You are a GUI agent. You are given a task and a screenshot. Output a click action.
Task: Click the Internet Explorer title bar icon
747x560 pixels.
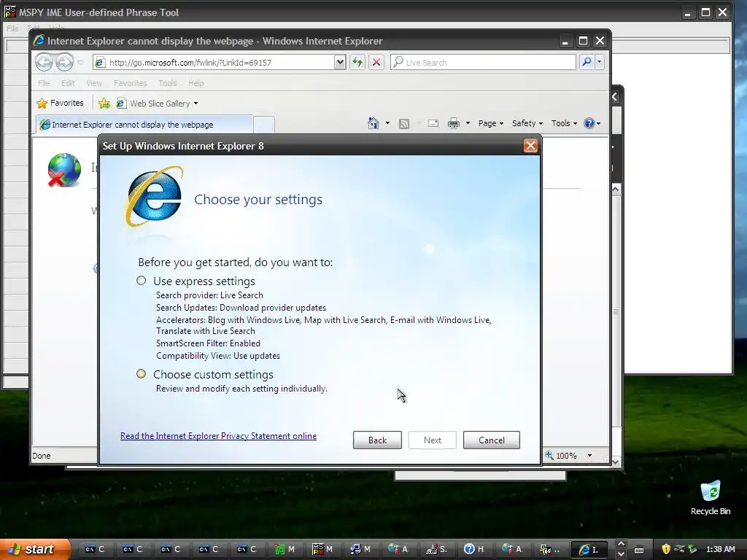tap(39, 41)
